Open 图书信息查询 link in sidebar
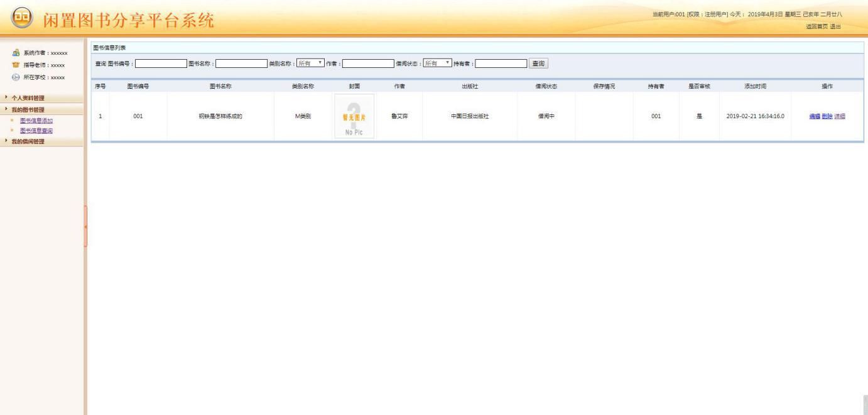The image size is (868, 415). (36, 130)
